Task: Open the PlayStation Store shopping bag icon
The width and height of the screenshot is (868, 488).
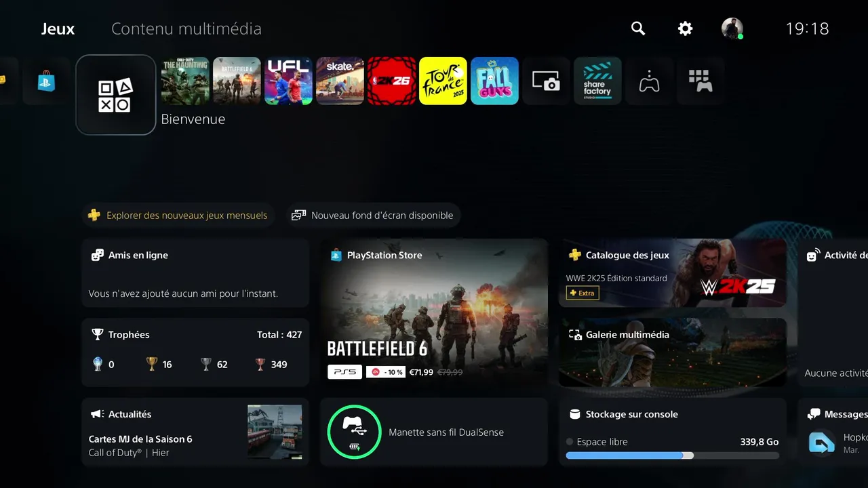Action: 46,81
